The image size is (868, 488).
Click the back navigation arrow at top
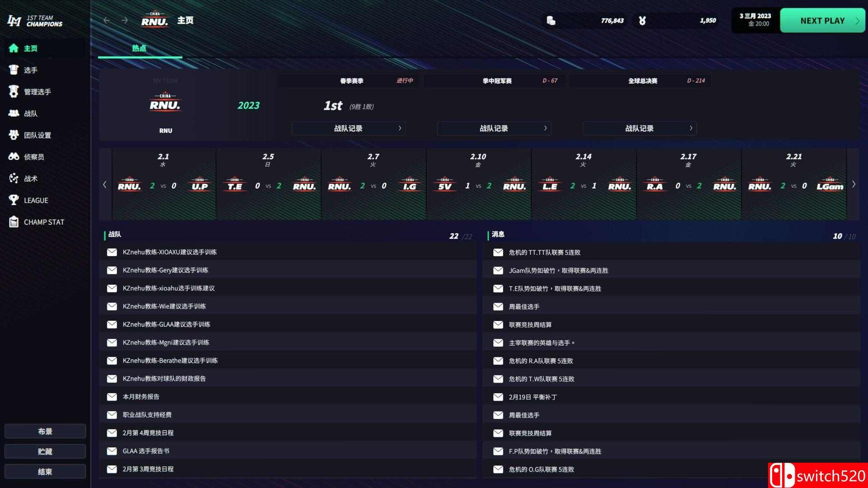click(107, 20)
